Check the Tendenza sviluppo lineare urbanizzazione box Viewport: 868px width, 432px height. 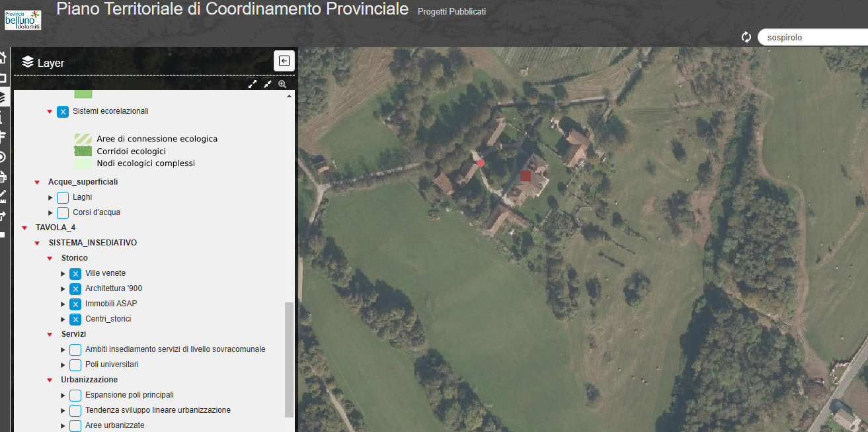[75, 411]
